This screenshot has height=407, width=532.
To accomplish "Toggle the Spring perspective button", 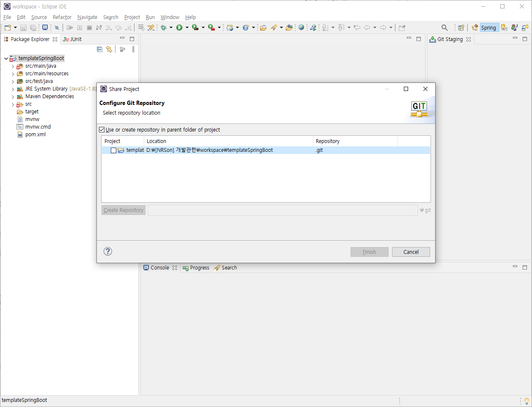I will [x=489, y=27].
